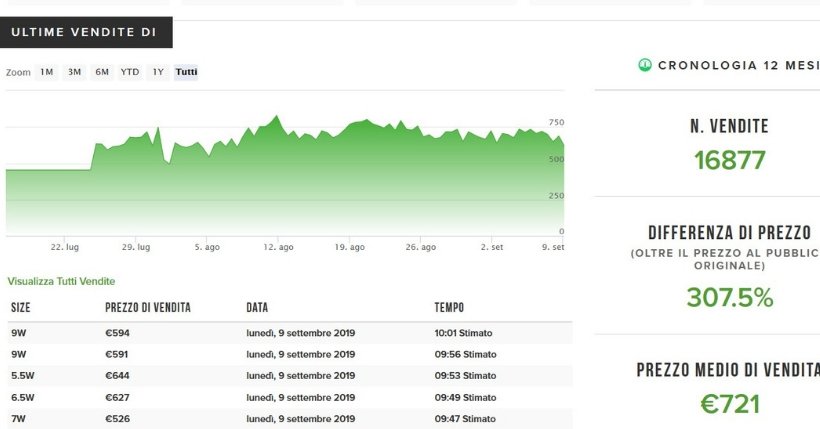Click the 19. ago chart axis label
820x429 pixels.
pos(349,247)
